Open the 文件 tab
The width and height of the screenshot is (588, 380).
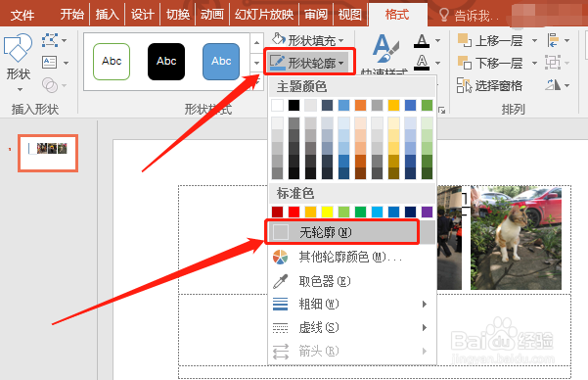[x=23, y=15]
